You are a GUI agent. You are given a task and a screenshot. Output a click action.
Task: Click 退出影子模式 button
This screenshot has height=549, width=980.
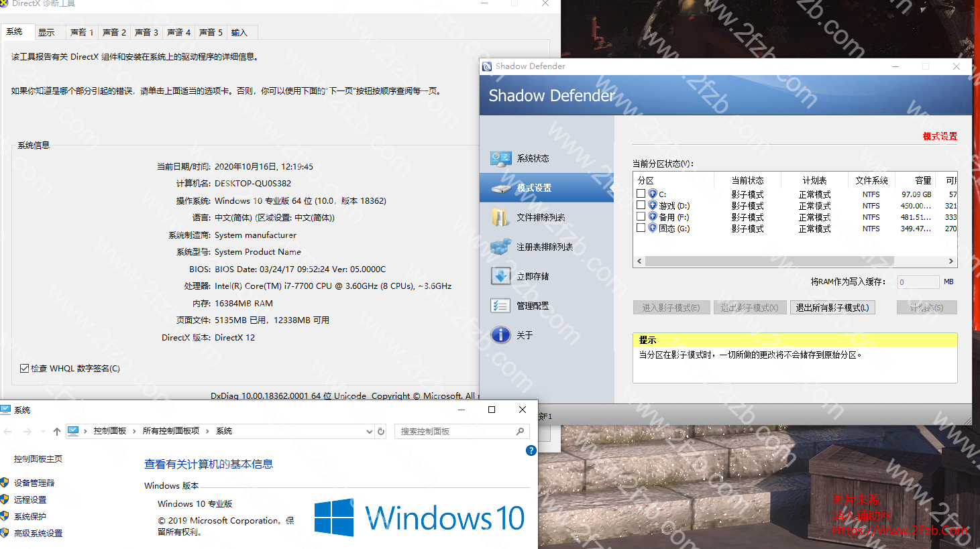point(749,308)
